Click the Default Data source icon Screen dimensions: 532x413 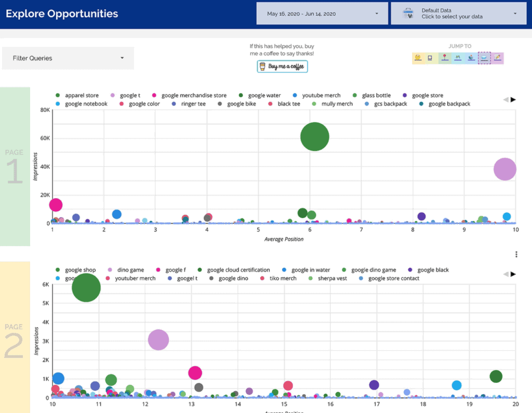(x=408, y=14)
